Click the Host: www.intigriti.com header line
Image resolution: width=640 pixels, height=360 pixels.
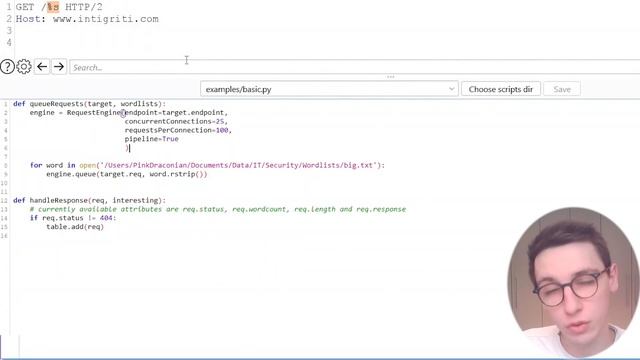[87, 19]
